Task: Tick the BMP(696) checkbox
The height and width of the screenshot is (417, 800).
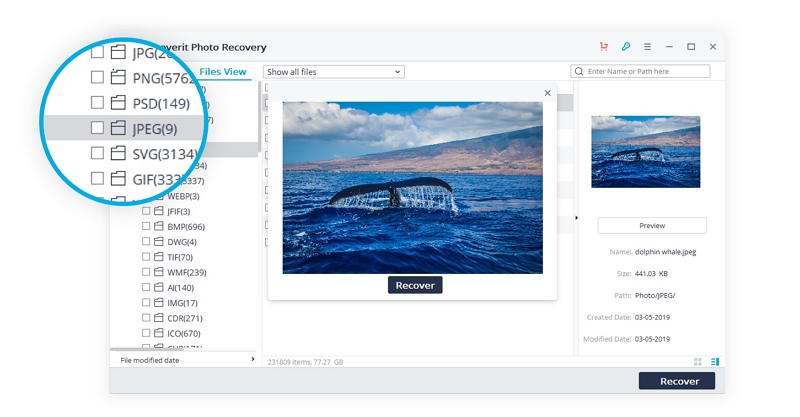Action: coord(146,226)
